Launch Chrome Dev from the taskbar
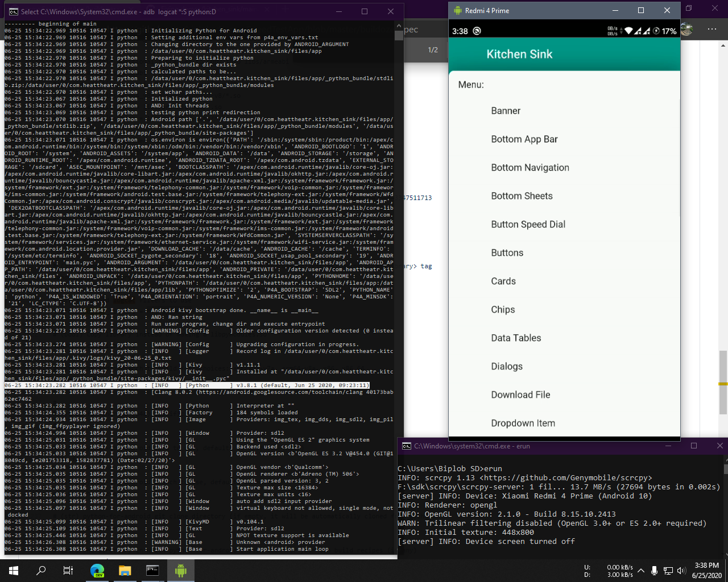728x582 pixels. coord(97,569)
